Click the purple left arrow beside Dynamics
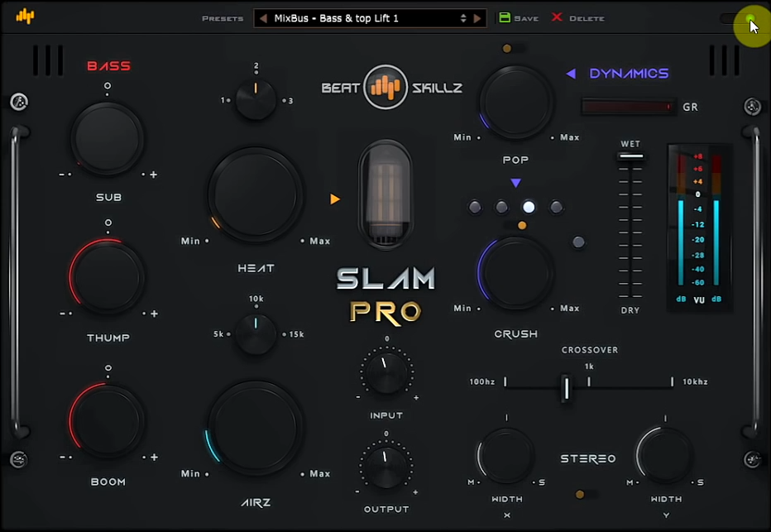 tap(570, 74)
